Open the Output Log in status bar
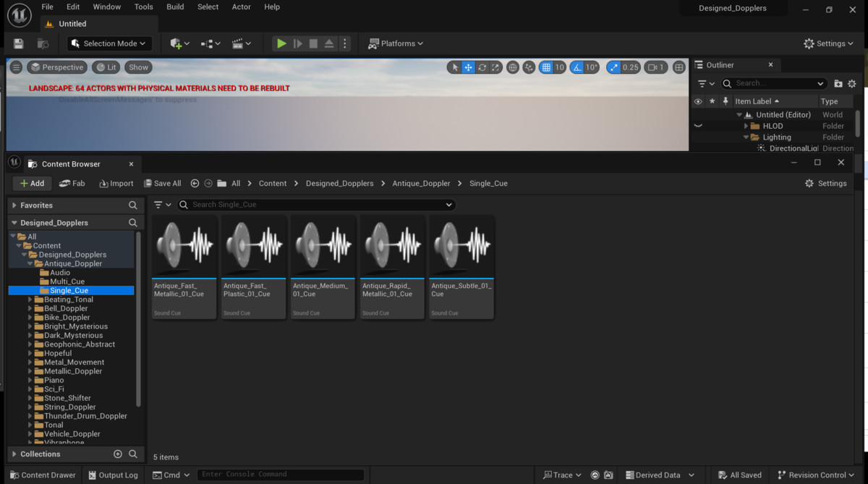 112,475
